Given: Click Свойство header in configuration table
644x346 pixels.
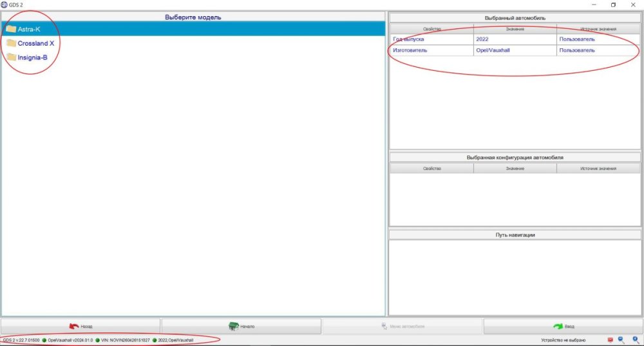Looking at the screenshot, I should [431, 168].
